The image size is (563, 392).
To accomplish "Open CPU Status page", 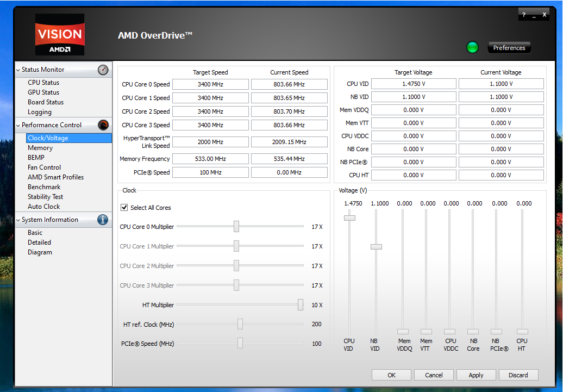I will [43, 83].
